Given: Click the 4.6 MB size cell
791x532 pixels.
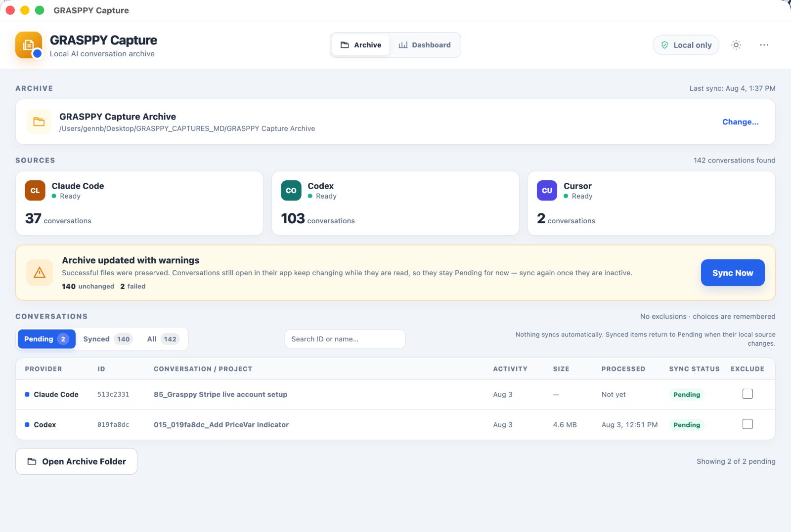Looking at the screenshot, I should point(565,425).
